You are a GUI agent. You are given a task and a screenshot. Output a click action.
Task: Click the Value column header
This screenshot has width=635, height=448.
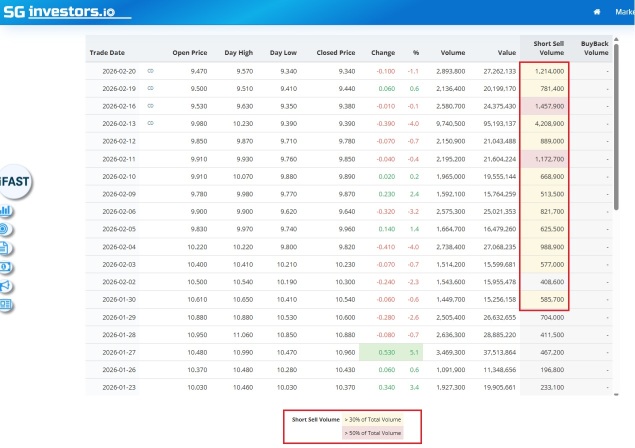(x=507, y=53)
